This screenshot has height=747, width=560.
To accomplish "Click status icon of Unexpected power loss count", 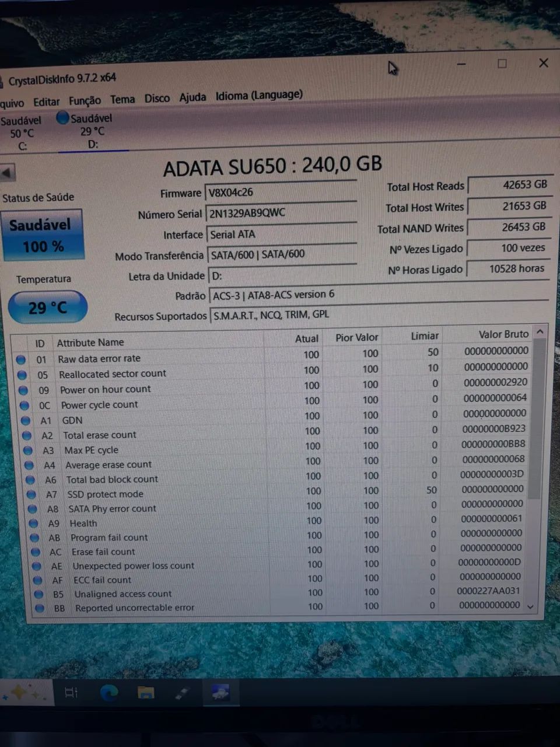I will [x=37, y=566].
